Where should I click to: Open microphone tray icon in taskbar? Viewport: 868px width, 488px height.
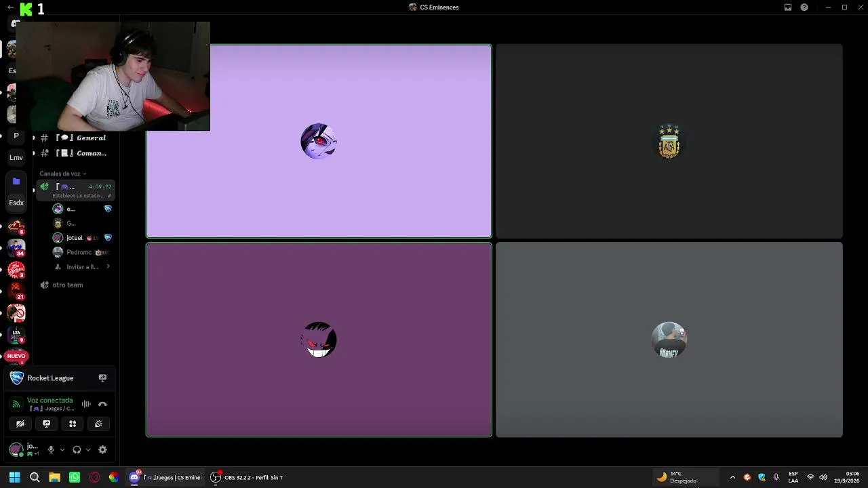pyautogui.click(x=776, y=477)
